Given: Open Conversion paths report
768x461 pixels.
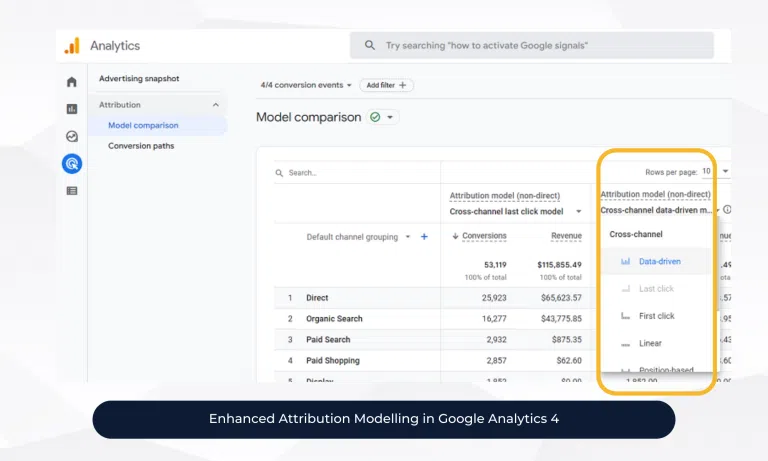Looking at the screenshot, I should point(141,146).
